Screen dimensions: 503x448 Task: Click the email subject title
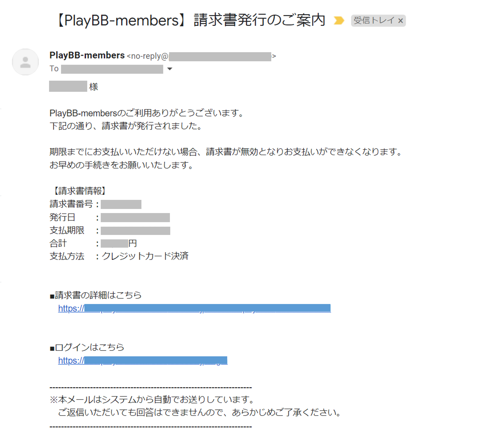click(190, 20)
